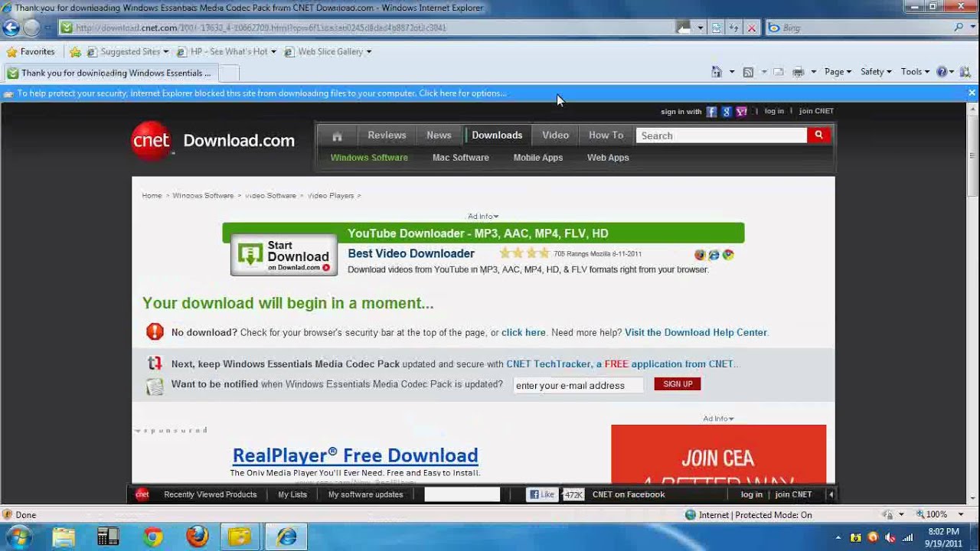Select the Web Apps sub-tab
980x551 pixels.
click(x=608, y=158)
